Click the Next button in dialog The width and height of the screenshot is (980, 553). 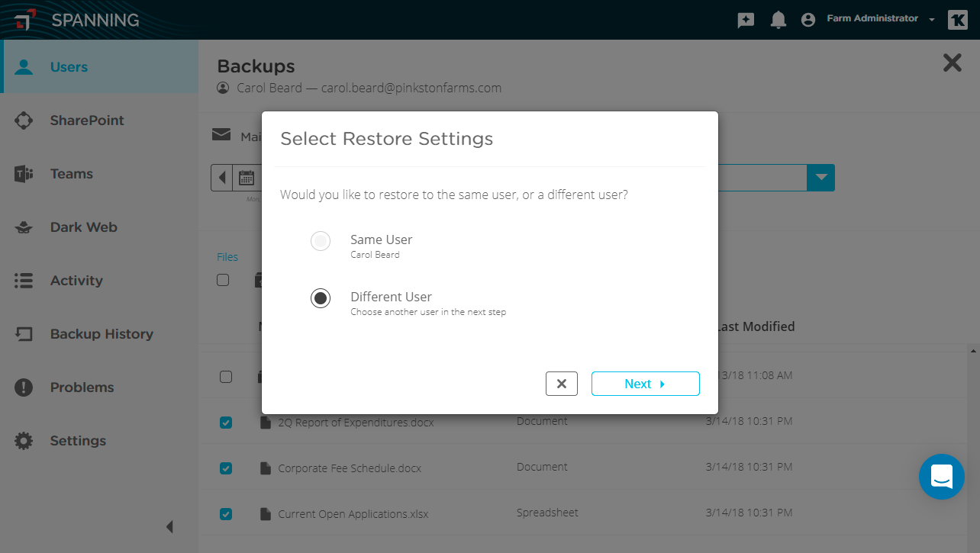(646, 384)
